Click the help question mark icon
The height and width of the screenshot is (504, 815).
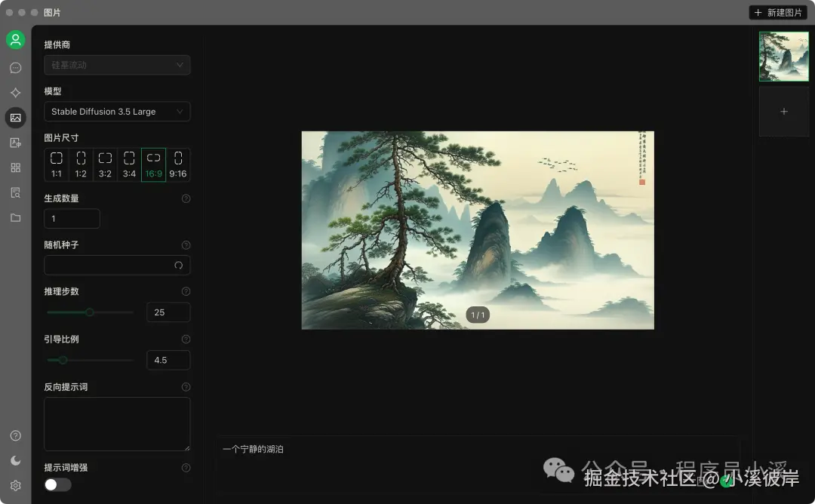pyautogui.click(x=16, y=435)
